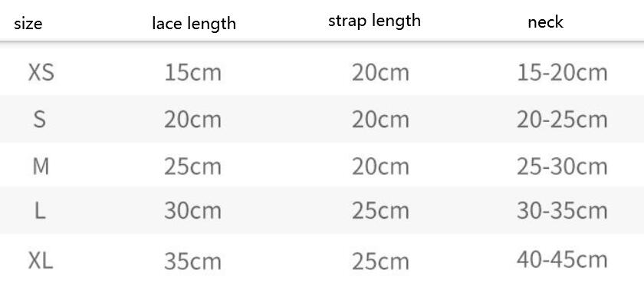Click the 25-30cm neck value
Image resolution: width=644 pixels, height=290 pixels.
click(562, 166)
